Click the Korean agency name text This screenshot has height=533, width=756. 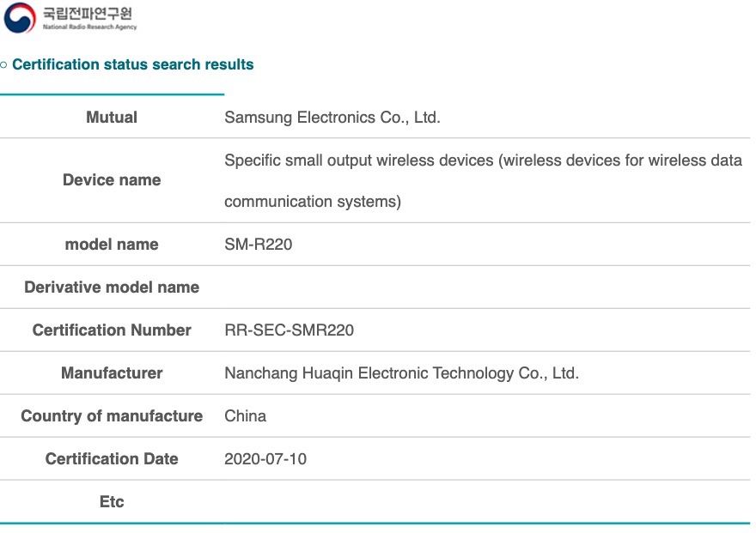click(88, 13)
